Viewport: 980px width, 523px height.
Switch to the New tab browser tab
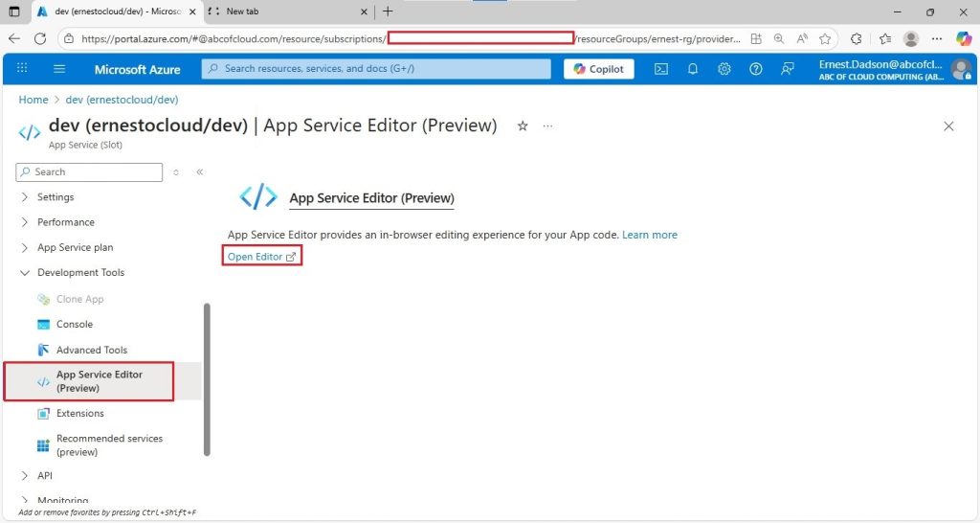287,11
